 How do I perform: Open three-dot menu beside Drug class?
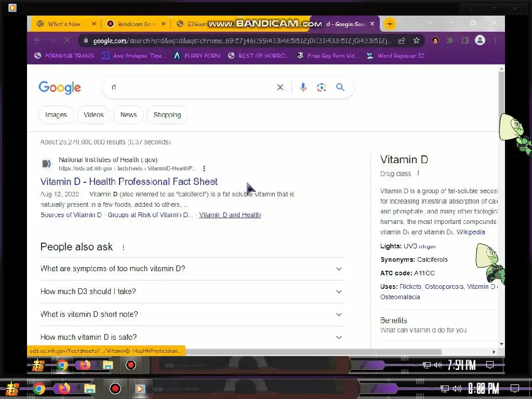(418, 173)
